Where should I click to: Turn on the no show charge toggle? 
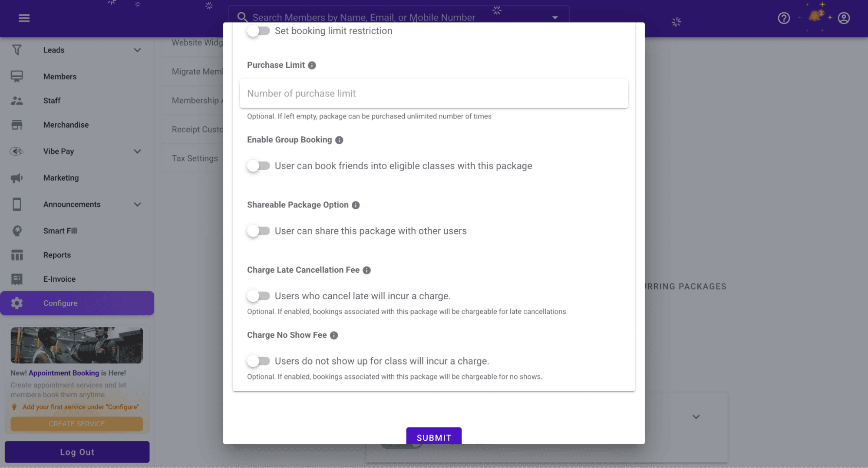[258, 361]
